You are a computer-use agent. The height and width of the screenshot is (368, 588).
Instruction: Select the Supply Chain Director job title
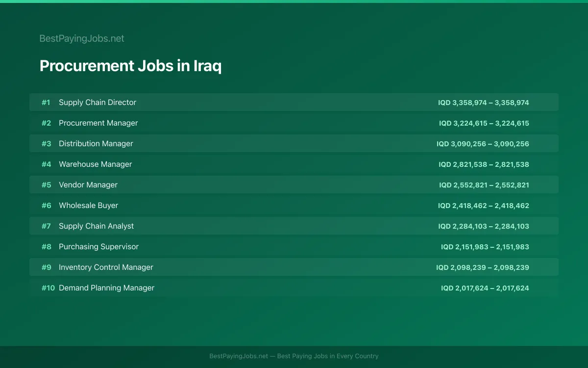click(x=98, y=103)
